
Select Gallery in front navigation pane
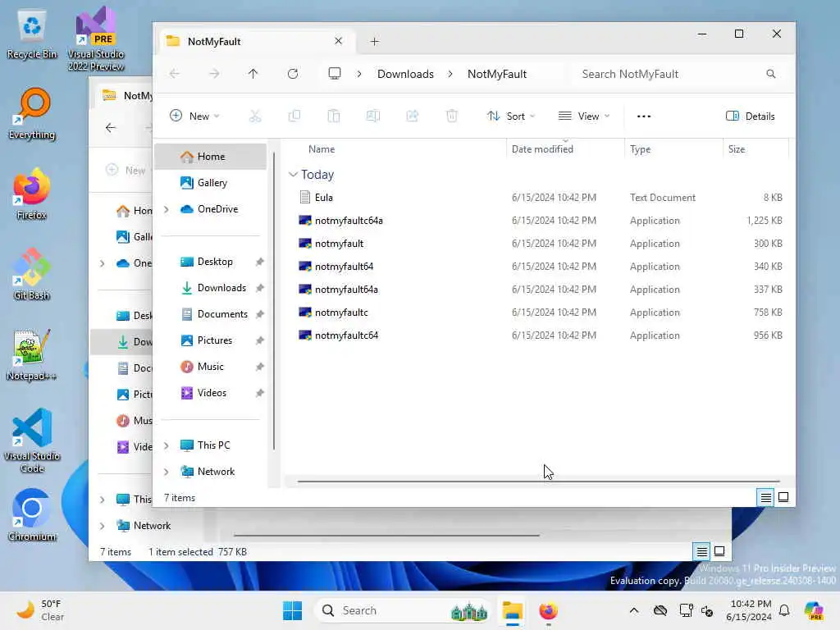(x=211, y=183)
